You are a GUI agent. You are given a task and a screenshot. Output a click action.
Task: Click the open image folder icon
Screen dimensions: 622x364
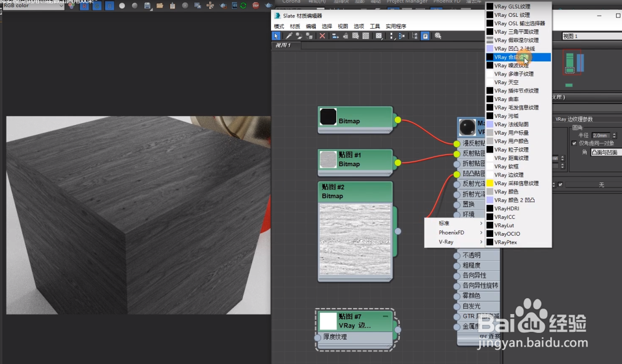pos(160,6)
